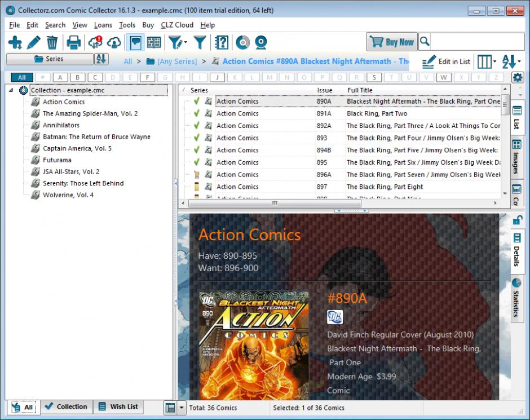Switch to the Wish List tab
Image resolution: width=530 pixels, height=420 pixels.
click(x=118, y=407)
